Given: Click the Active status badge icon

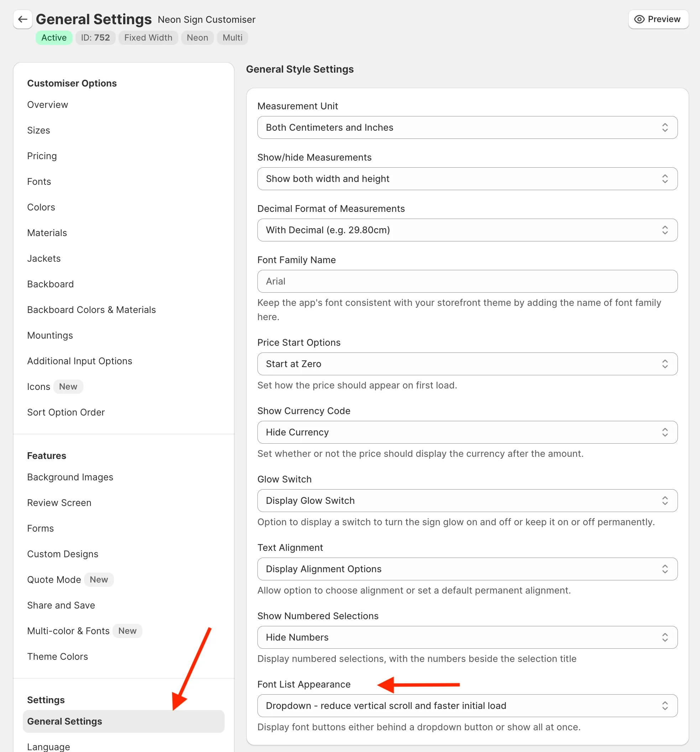Looking at the screenshot, I should point(53,37).
